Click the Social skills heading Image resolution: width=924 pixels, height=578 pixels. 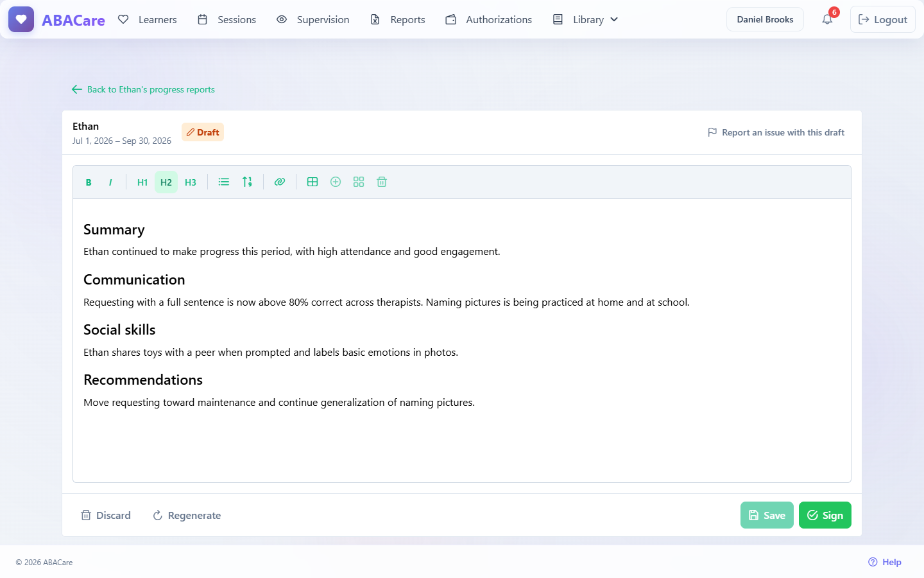119,330
